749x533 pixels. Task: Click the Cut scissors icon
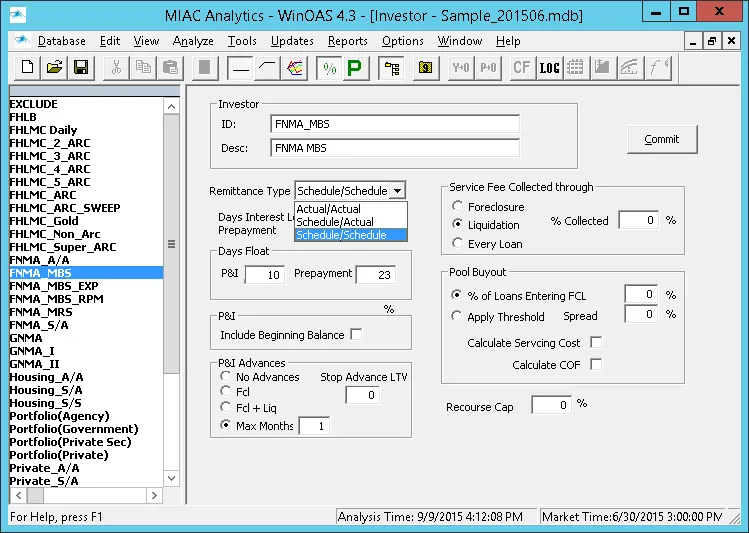(x=116, y=68)
